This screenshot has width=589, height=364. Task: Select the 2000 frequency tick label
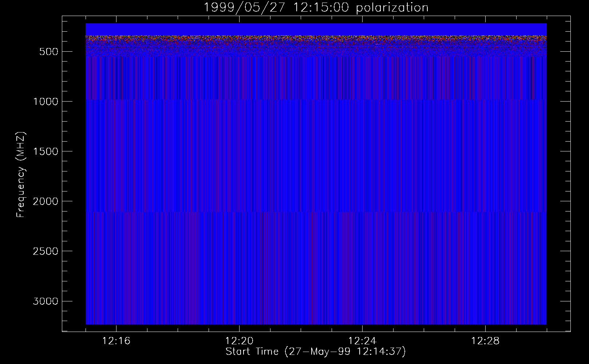click(46, 201)
